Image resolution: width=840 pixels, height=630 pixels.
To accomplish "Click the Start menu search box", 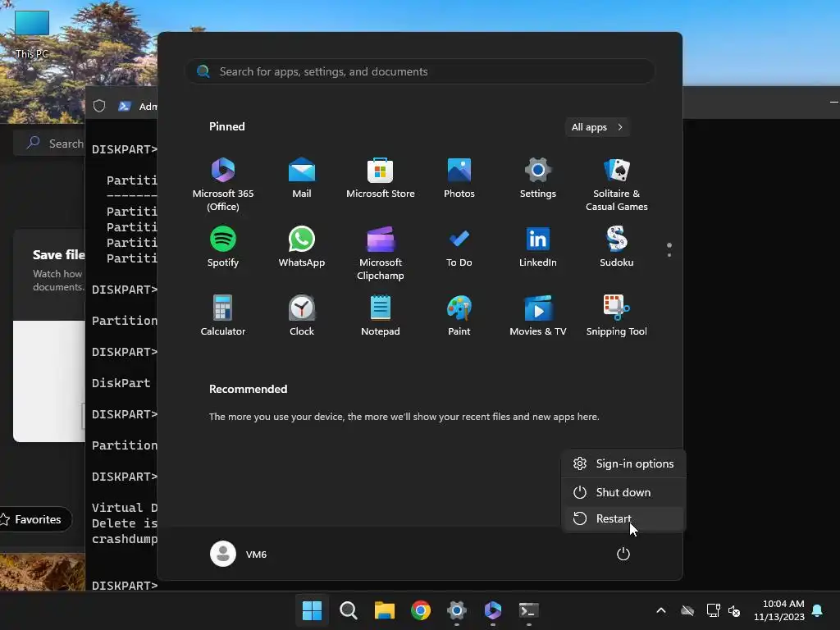I will point(420,71).
